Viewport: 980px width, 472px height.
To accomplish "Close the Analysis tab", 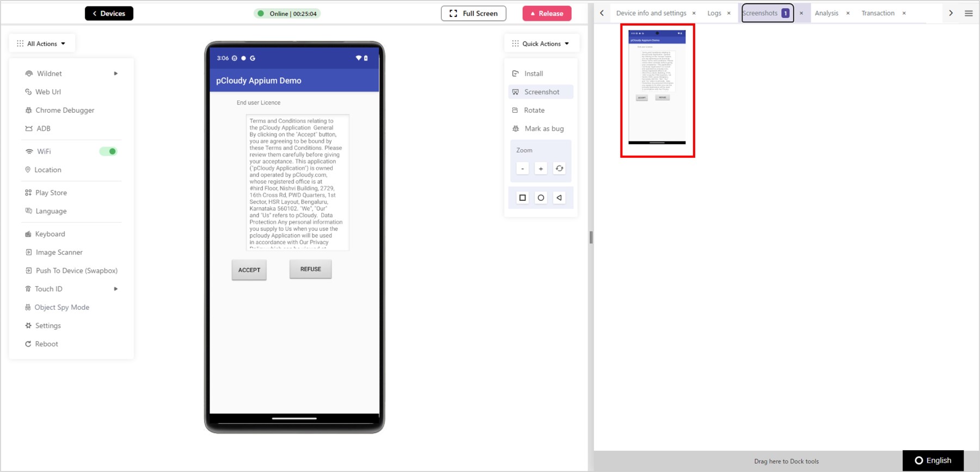I will pyautogui.click(x=848, y=13).
